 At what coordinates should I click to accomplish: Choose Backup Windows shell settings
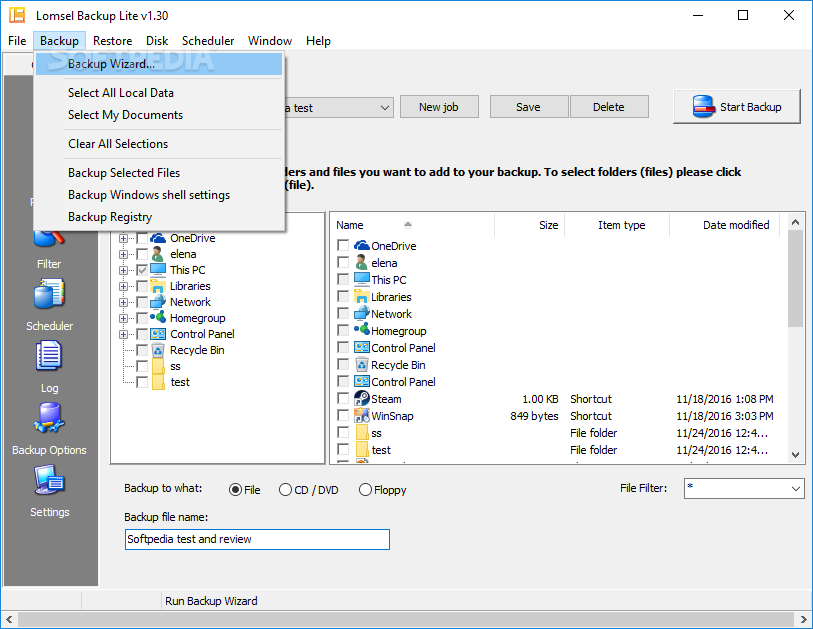pyautogui.click(x=159, y=195)
